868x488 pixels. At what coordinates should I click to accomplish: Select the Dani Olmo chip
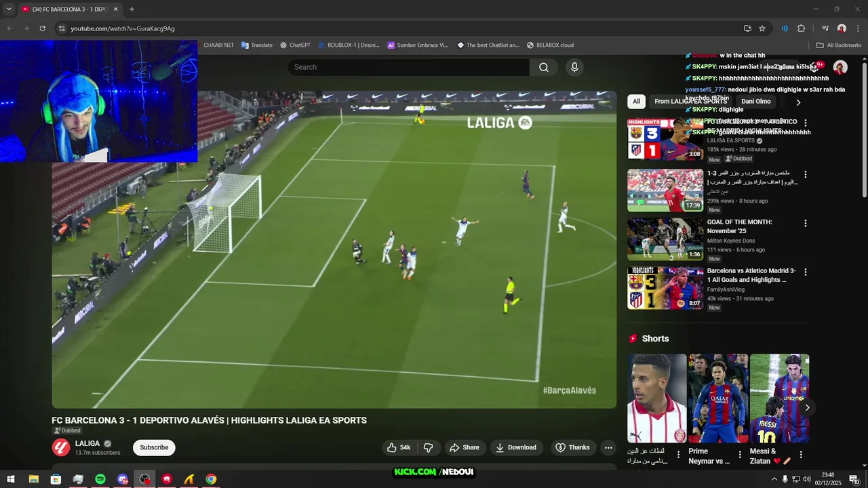pyautogui.click(x=756, y=102)
